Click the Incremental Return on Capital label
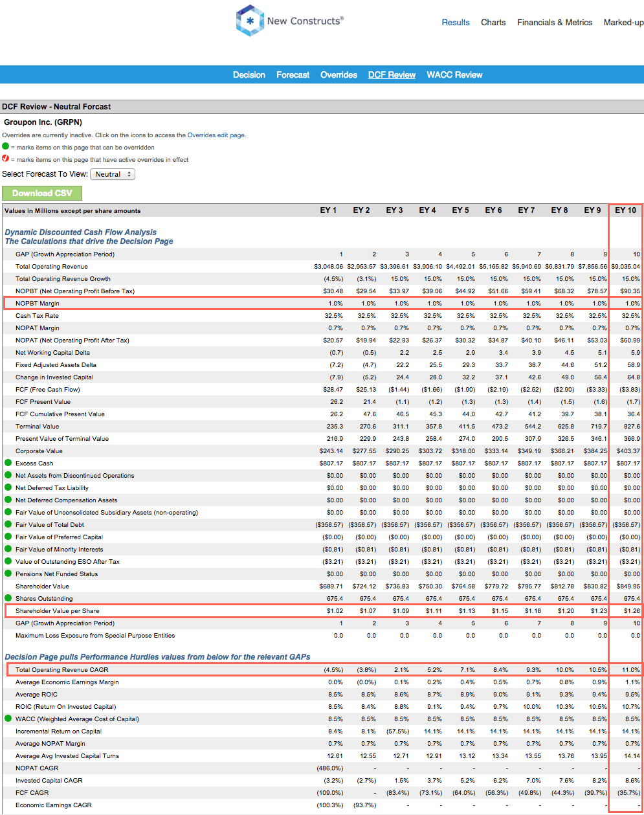This screenshot has height=815, width=644. pyautogui.click(x=58, y=731)
